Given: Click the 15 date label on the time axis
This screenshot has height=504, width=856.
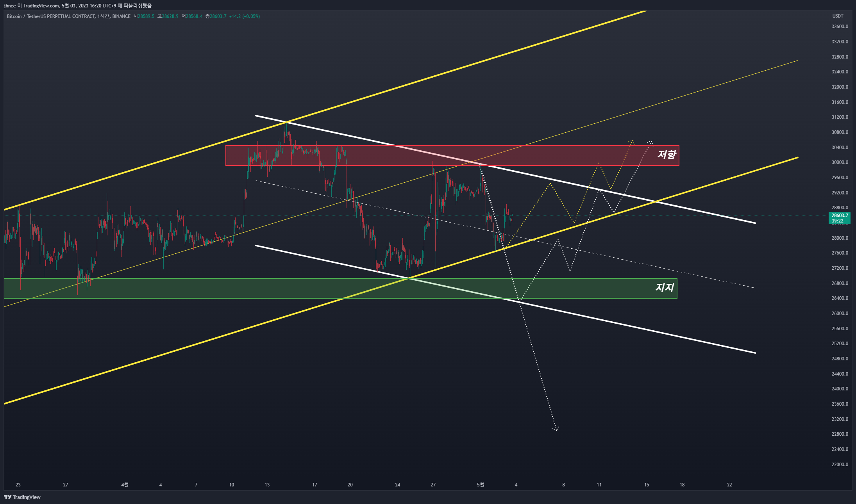Looking at the screenshot, I should tap(647, 484).
